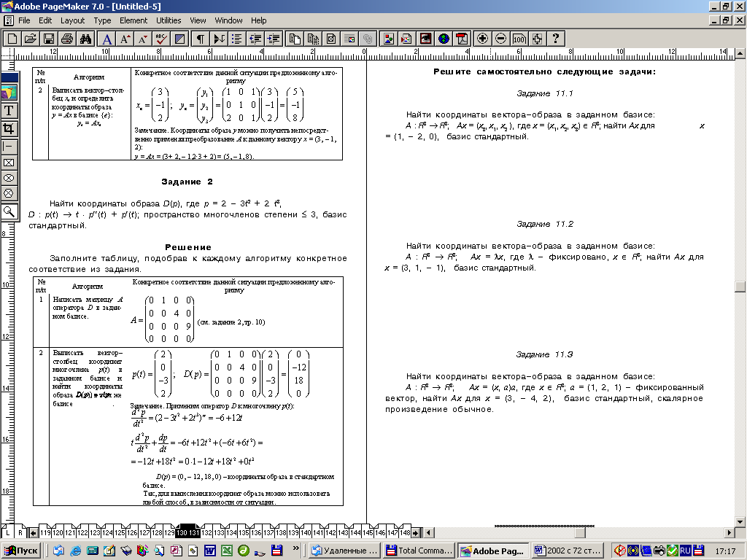The height and width of the screenshot is (560, 747).
Task: Select the Cropping tool in toolbox
Action: 9,128
